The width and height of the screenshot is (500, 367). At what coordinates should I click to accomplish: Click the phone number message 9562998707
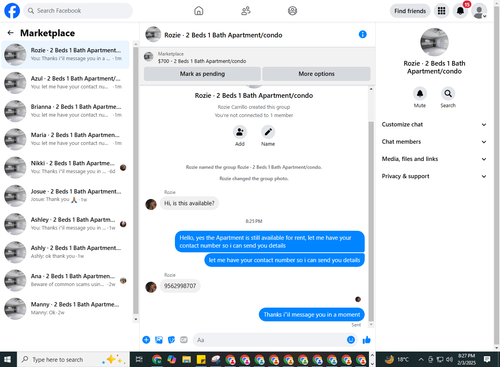click(x=180, y=286)
